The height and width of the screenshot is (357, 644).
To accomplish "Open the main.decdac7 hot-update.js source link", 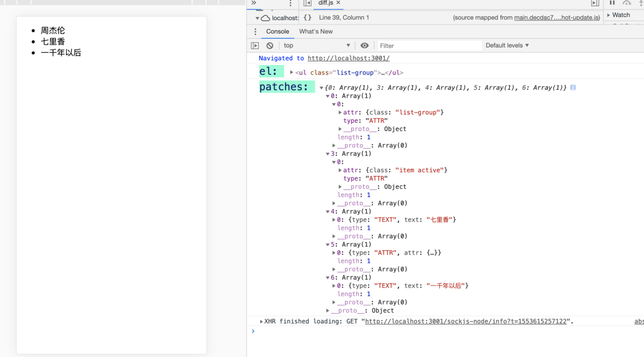I will [x=557, y=18].
